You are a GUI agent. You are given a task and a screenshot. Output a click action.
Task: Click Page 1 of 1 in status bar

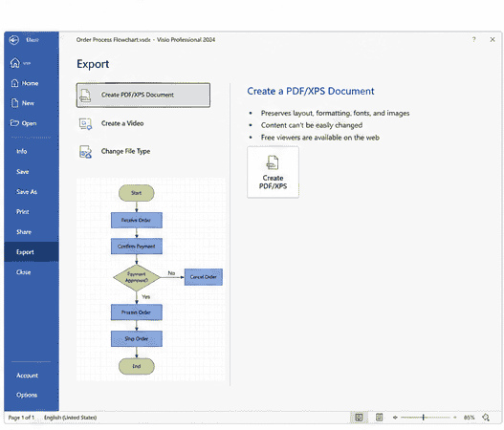[21, 418]
